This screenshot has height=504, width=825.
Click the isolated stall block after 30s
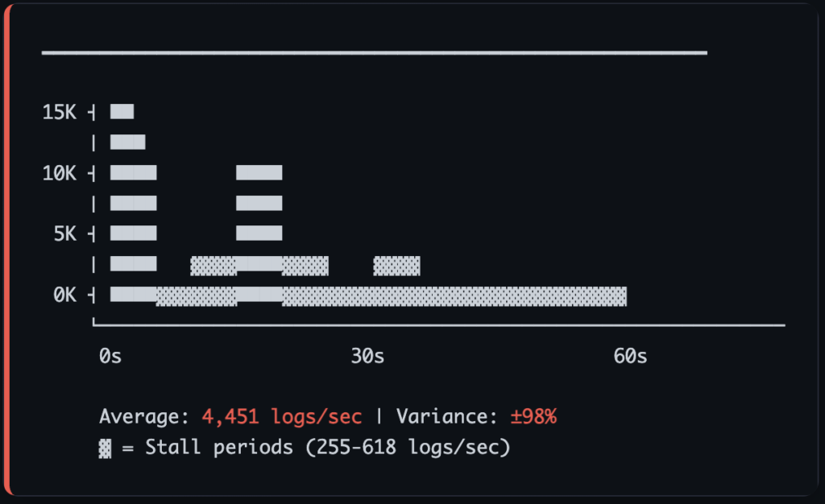(396, 265)
